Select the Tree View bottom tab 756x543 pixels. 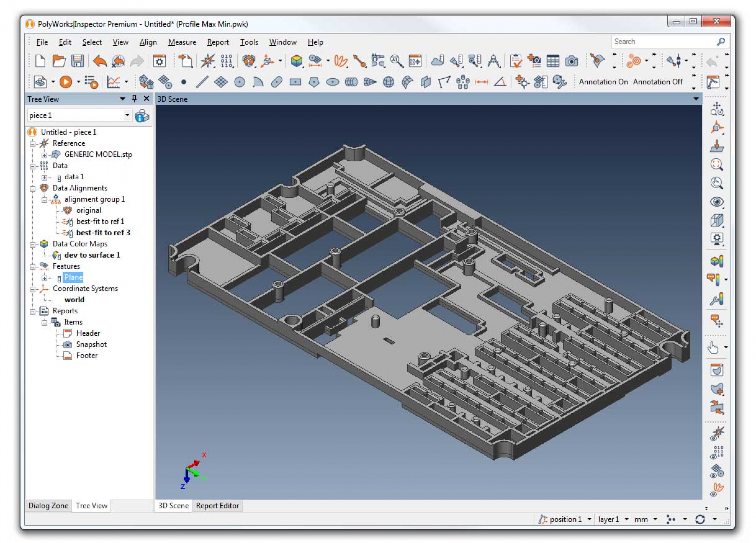(91, 506)
